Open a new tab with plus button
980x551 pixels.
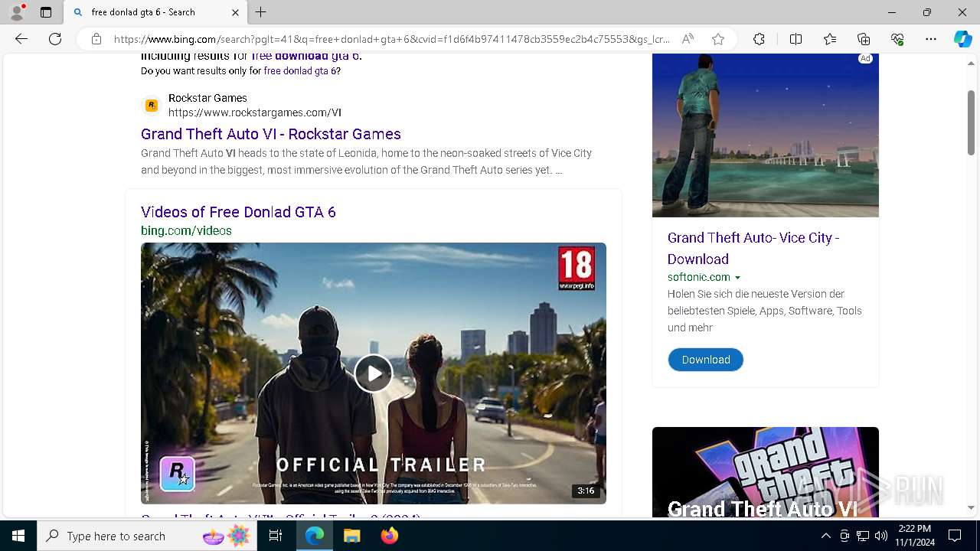261,12
